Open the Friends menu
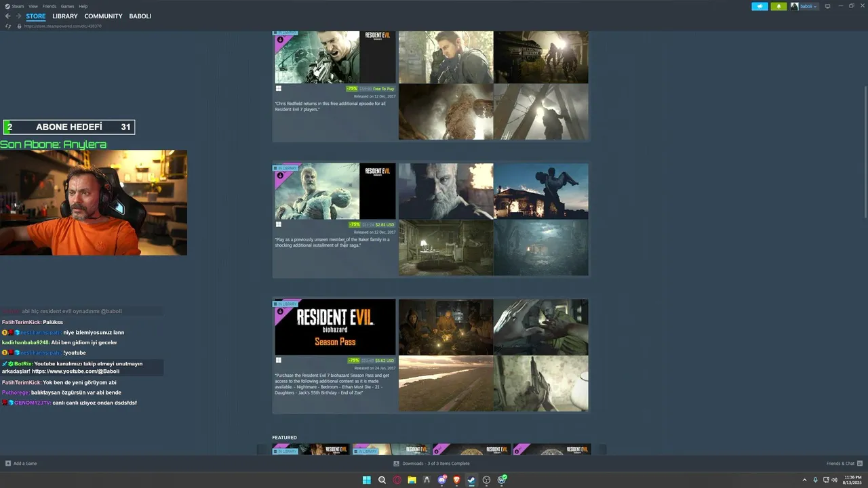Image resolution: width=868 pixels, height=488 pixels. coord(50,6)
